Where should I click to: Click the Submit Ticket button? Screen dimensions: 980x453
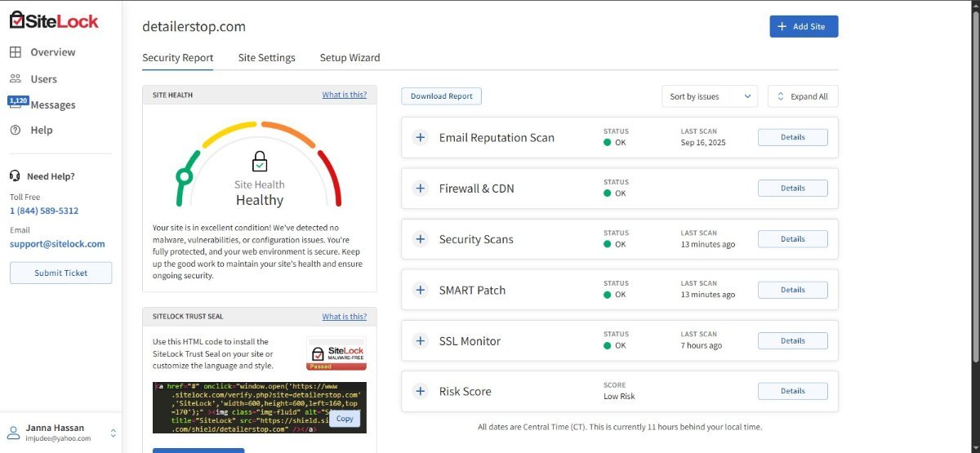pos(60,273)
